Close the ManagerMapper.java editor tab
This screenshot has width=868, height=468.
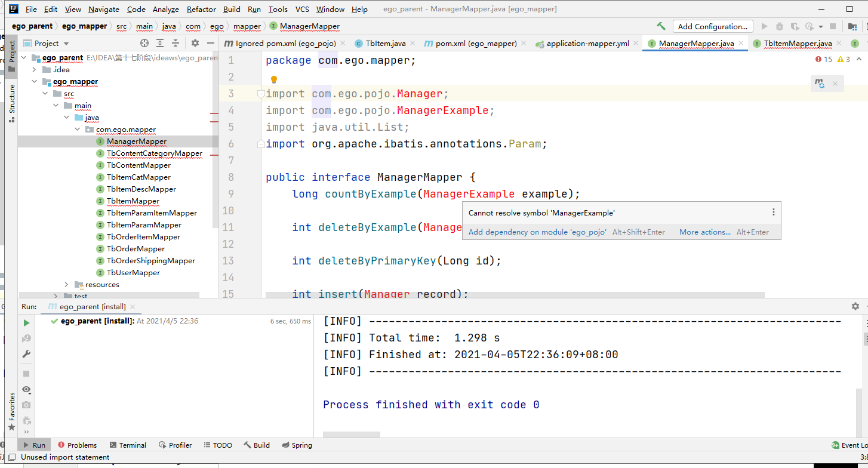tap(741, 43)
